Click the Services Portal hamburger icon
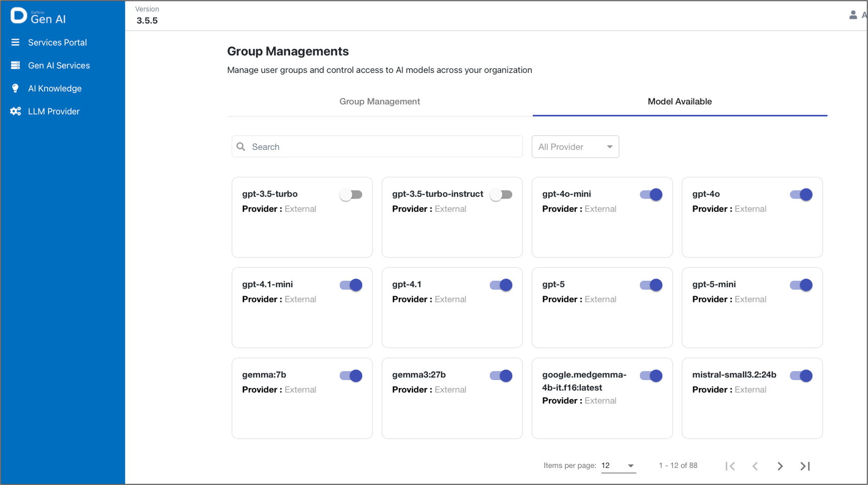868x485 pixels. [16, 42]
